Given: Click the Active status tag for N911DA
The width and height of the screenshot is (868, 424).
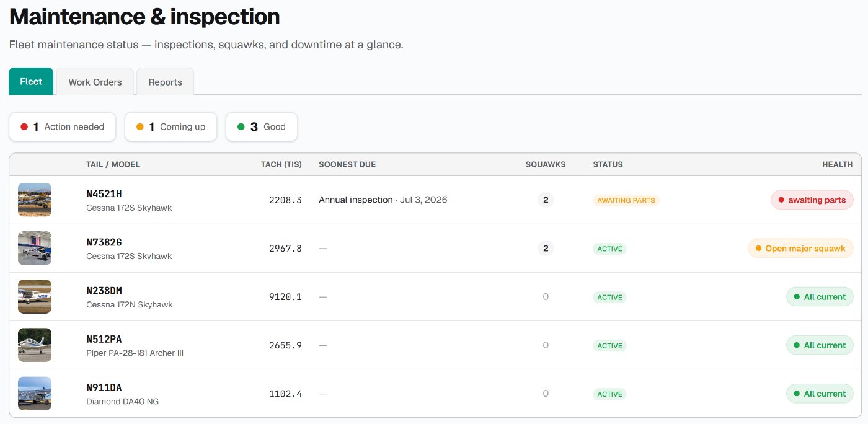Looking at the screenshot, I should pyautogui.click(x=610, y=394).
